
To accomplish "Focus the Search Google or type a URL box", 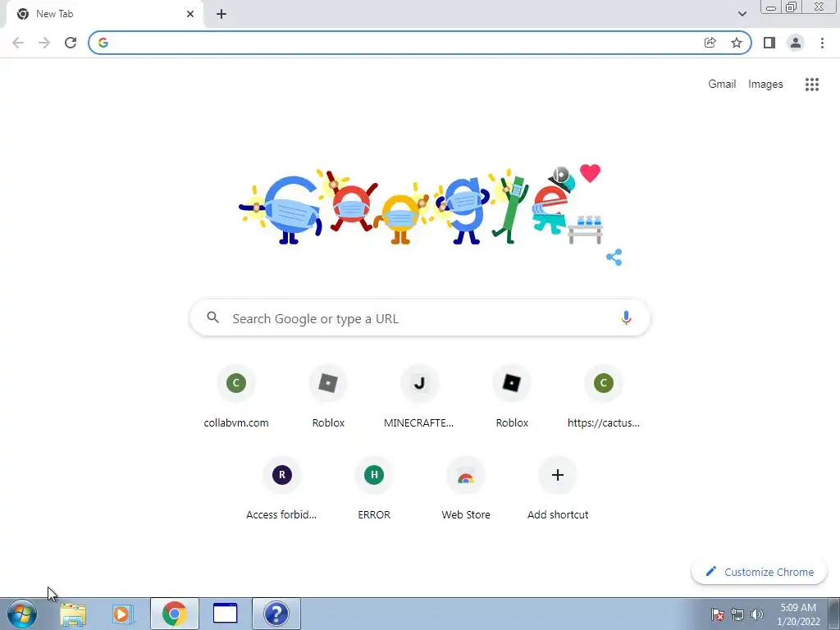I will (x=420, y=318).
